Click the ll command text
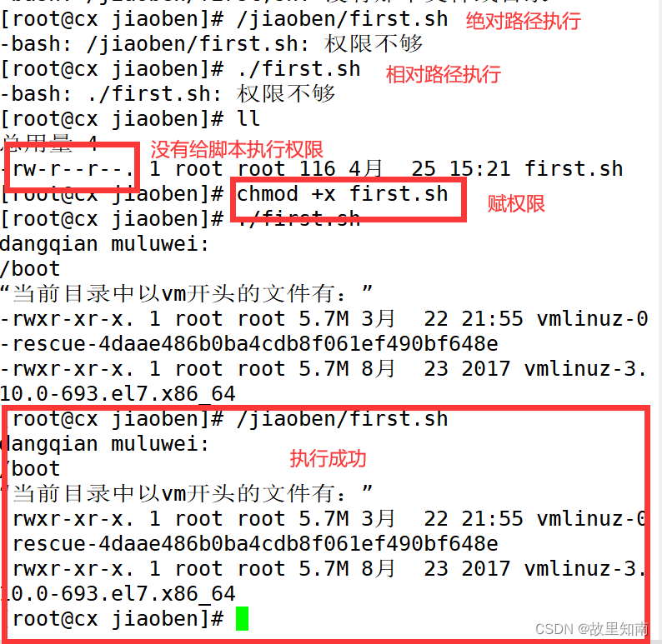This screenshot has width=662, height=644. (248, 118)
